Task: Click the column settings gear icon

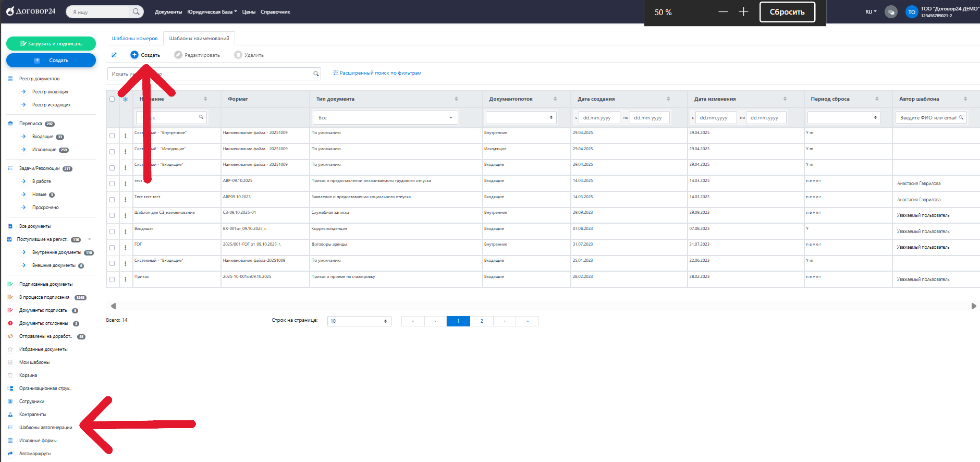Action: (125, 99)
